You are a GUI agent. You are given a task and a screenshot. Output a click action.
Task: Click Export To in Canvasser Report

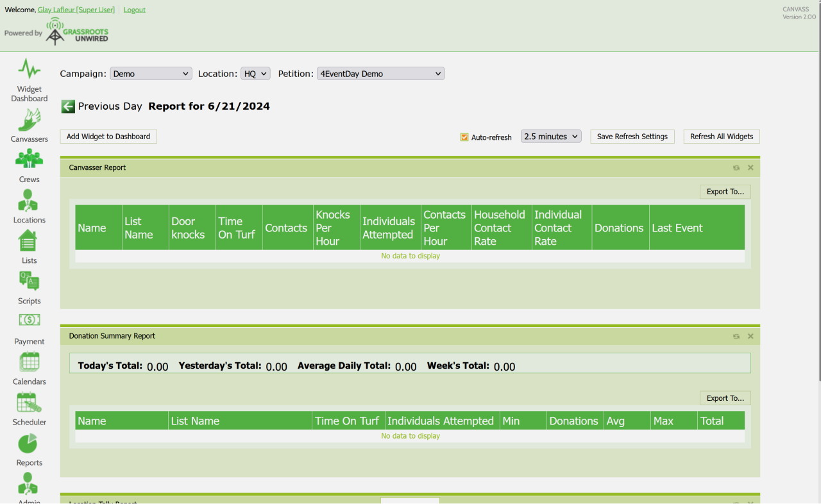(x=725, y=192)
